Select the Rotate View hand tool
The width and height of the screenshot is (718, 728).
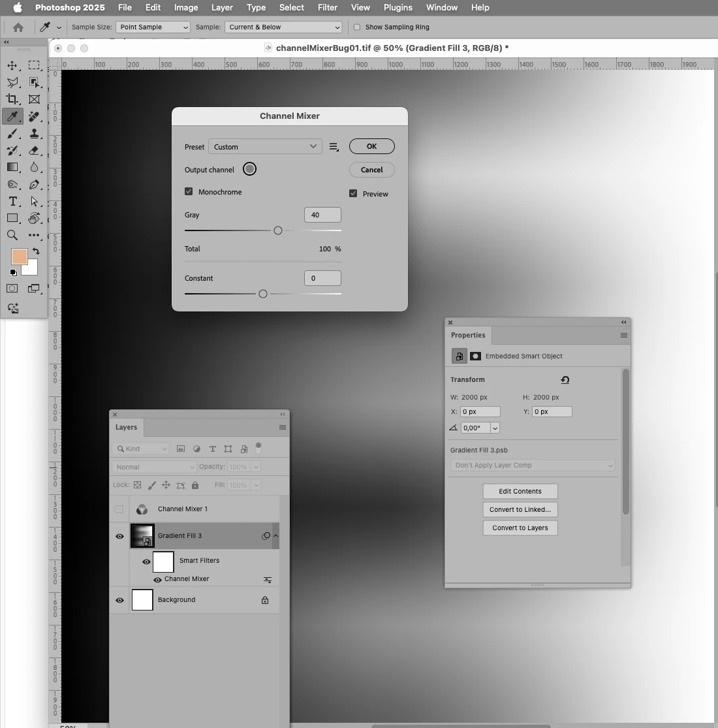pos(34,218)
